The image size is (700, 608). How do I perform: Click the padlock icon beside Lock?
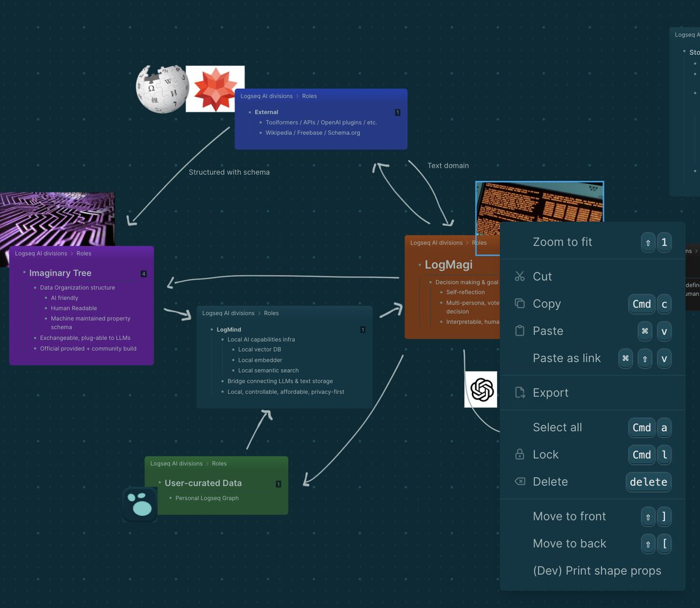coord(520,454)
